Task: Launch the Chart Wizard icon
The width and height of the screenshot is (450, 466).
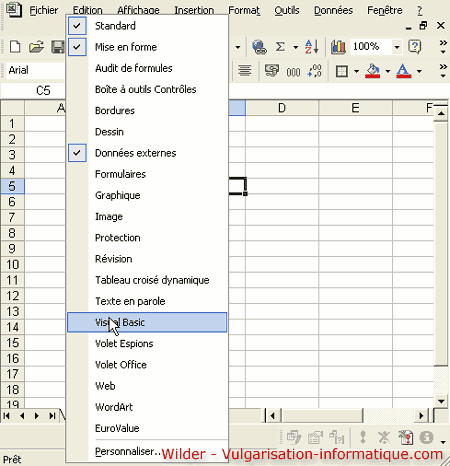Action: point(338,47)
